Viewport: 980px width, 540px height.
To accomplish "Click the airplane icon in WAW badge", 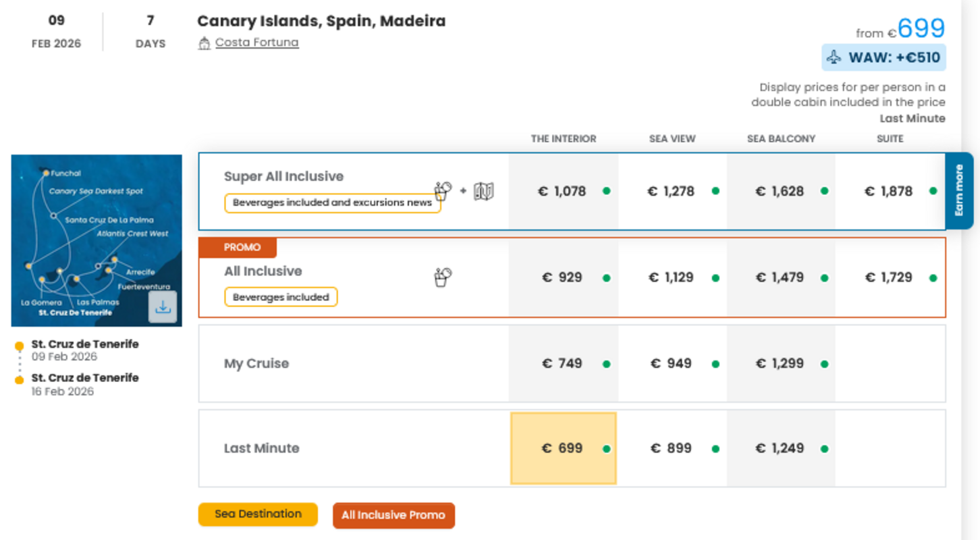I will 834,57.
